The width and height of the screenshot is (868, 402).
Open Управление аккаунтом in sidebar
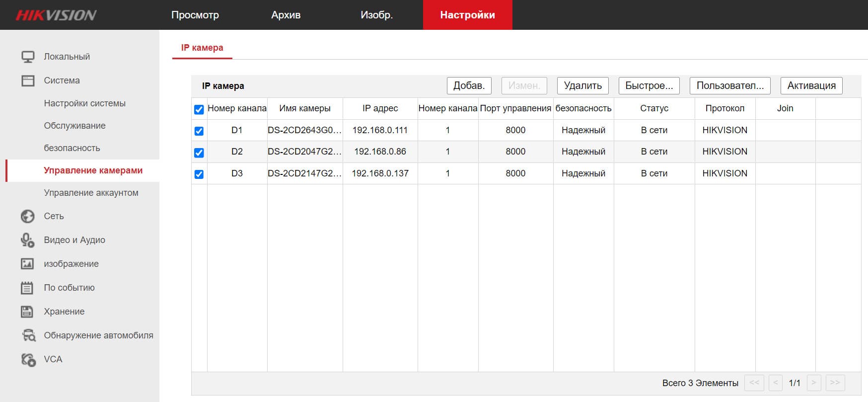pos(91,193)
